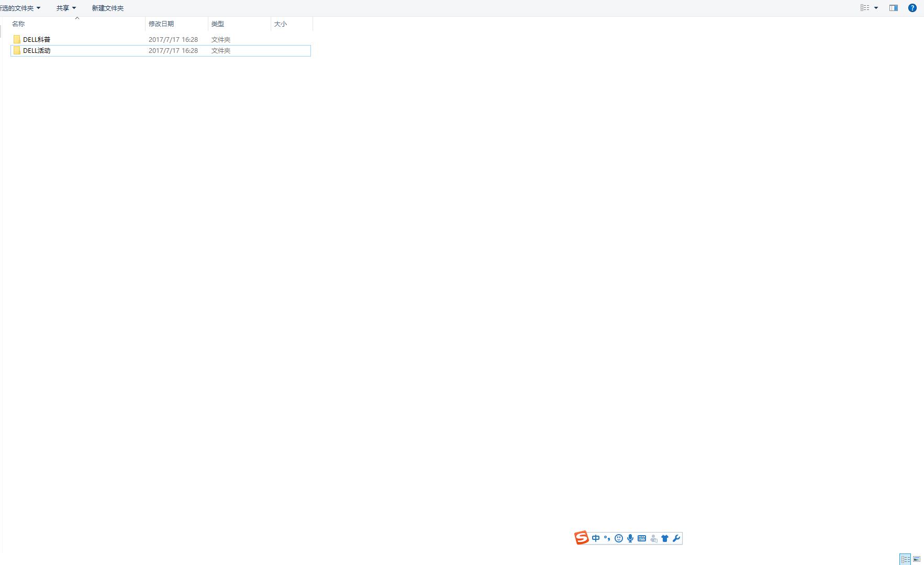Click the 新建文件夹 button
Screen dimensions: 924x565
108,8
